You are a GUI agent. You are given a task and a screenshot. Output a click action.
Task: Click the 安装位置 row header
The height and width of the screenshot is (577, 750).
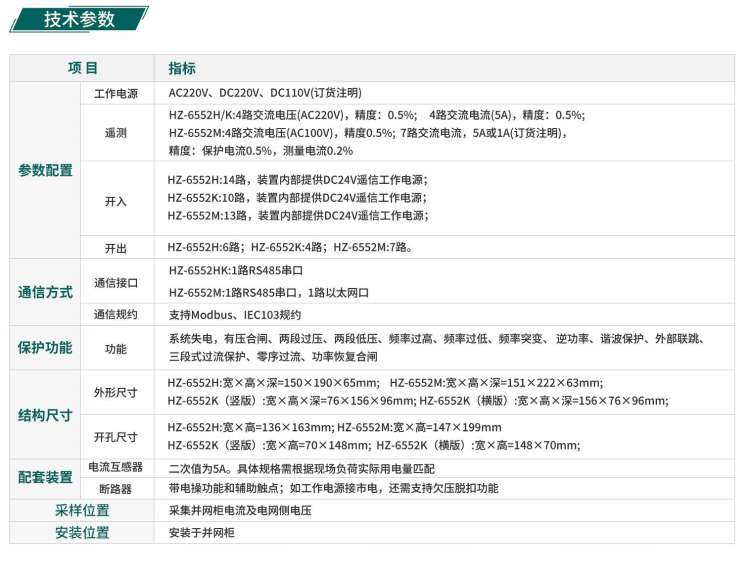coord(82,533)
